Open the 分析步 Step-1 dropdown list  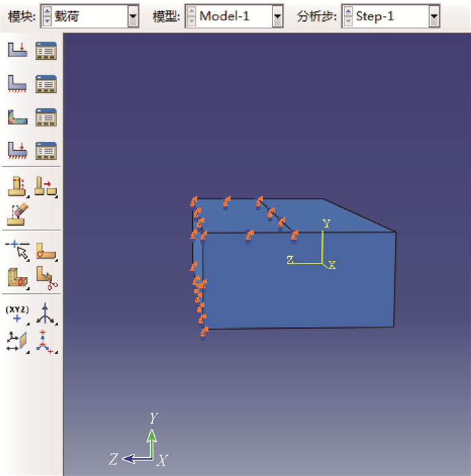pos(434,16)
